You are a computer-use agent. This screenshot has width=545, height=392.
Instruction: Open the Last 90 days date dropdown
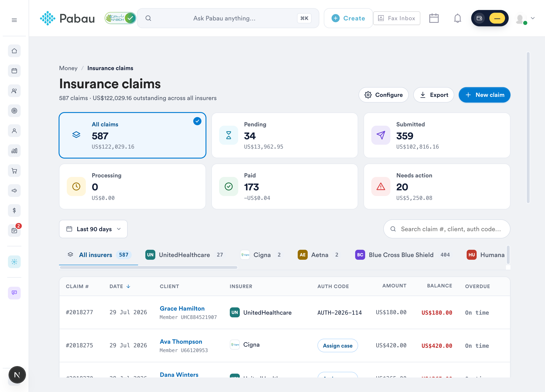(93, 229)
